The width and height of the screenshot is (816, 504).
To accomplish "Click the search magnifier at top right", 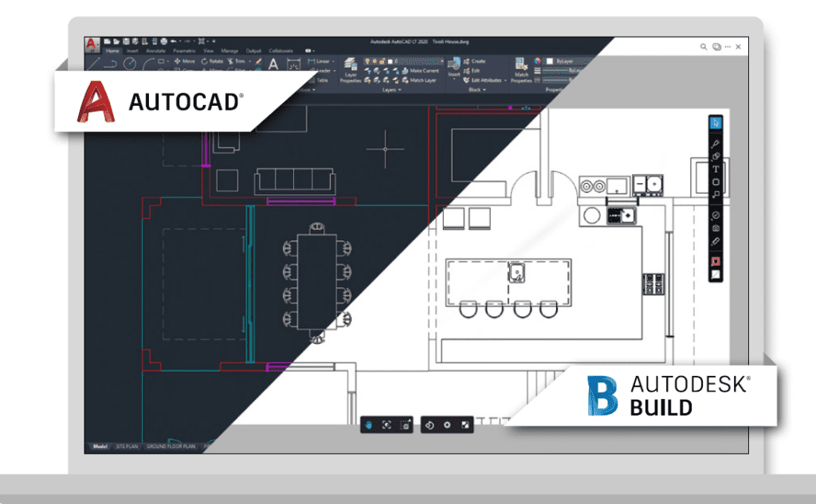I will click(x=704, y=46).
